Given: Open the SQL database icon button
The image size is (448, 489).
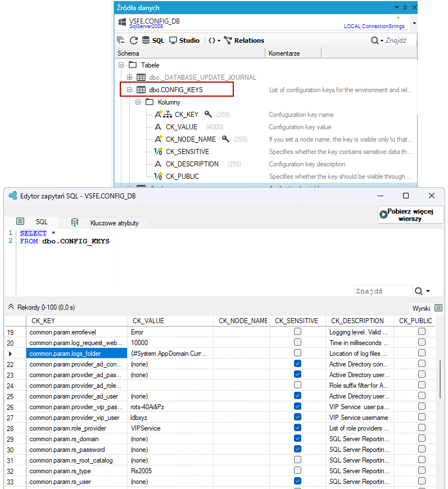Looking at the screenshot, I should (153, 40).
